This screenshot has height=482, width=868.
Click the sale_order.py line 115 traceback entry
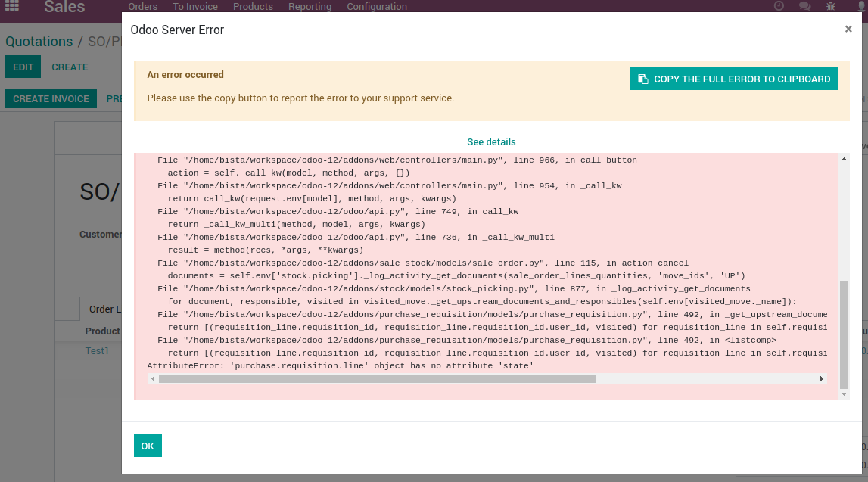pyautogui.click(x=423, y=263)
